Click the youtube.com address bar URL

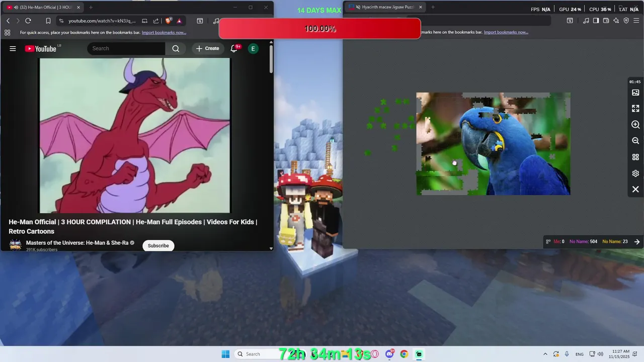(102, 21)
